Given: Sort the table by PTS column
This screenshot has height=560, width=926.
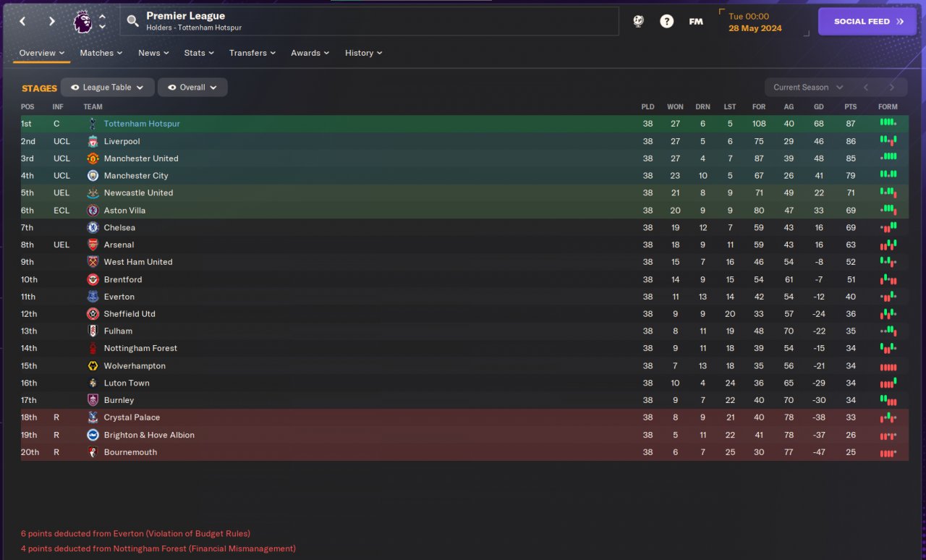Looking at the screenshot, I should click(850, 107).
